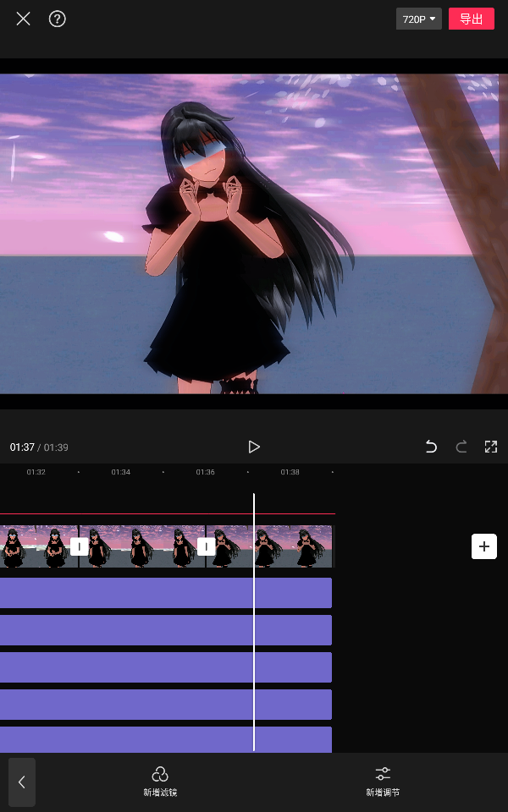Screen dimensions: 508x812
Task: Redo the last undone edit
Action: tap(461, 447)
